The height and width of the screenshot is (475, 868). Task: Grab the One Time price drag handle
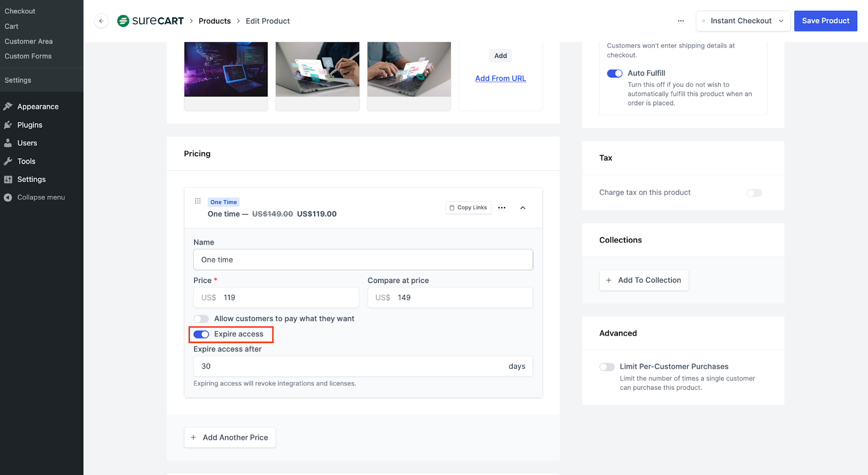point(197,201)
